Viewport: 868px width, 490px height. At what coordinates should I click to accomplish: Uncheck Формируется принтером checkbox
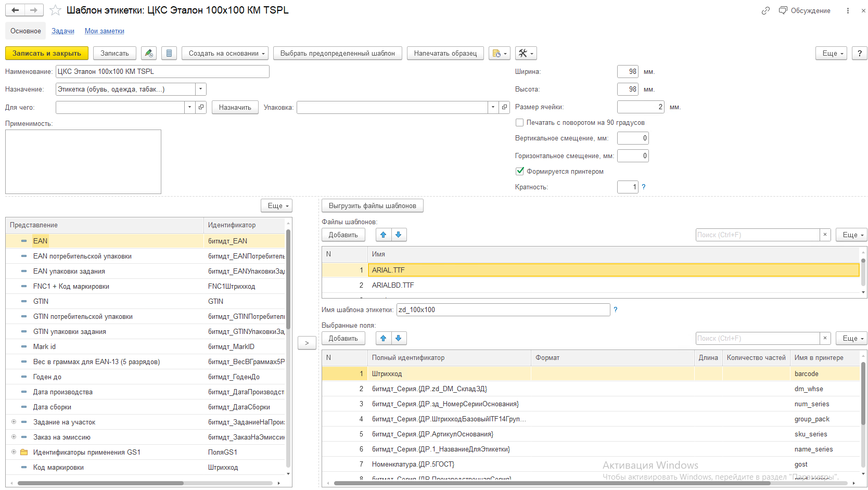click(x=519, y=171)
